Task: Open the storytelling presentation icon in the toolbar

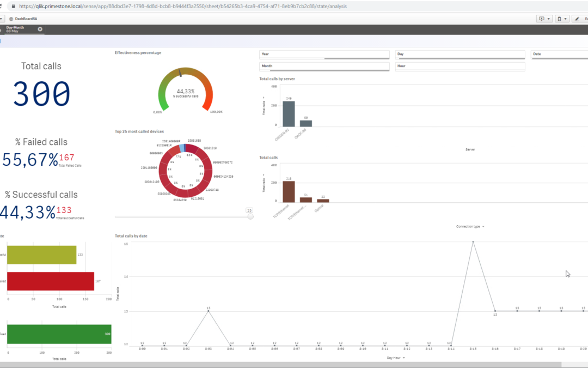Action: (x=541, y=19)
